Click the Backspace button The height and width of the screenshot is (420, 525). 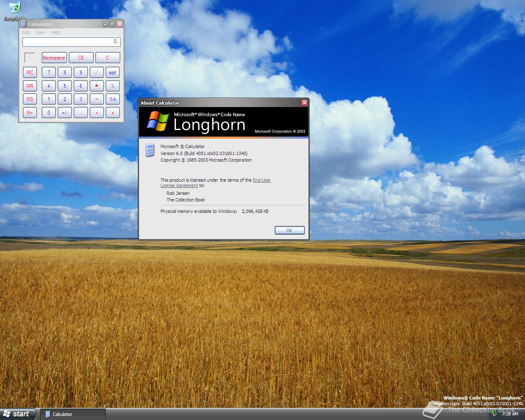tap(54, 58)
